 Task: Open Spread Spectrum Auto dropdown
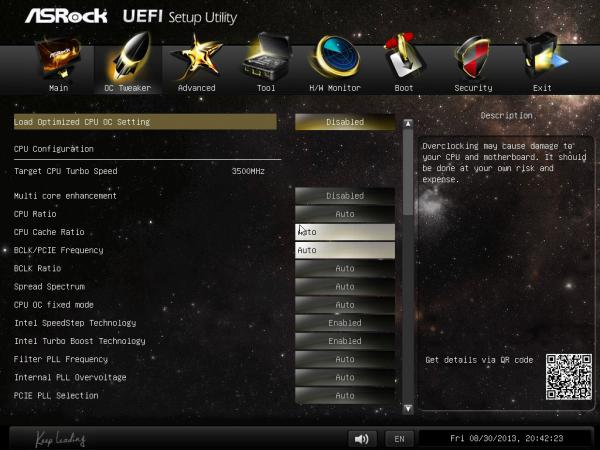[x=345, y=287]
